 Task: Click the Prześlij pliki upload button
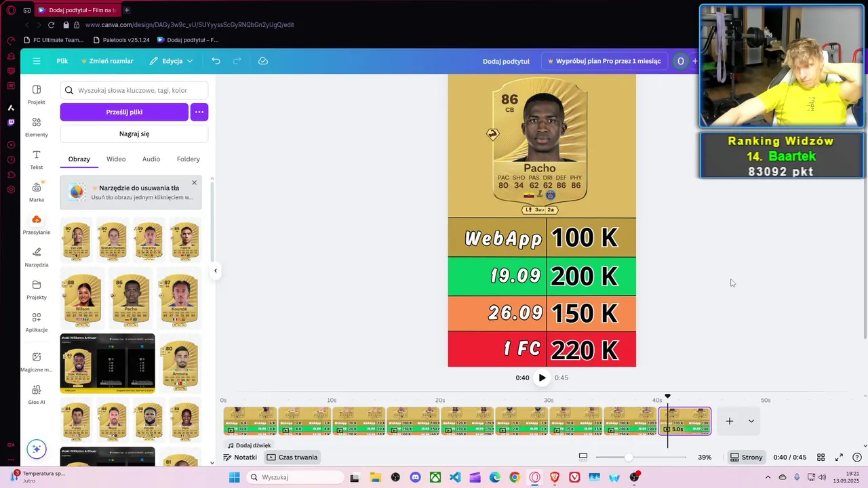click(x=124, y=112)
